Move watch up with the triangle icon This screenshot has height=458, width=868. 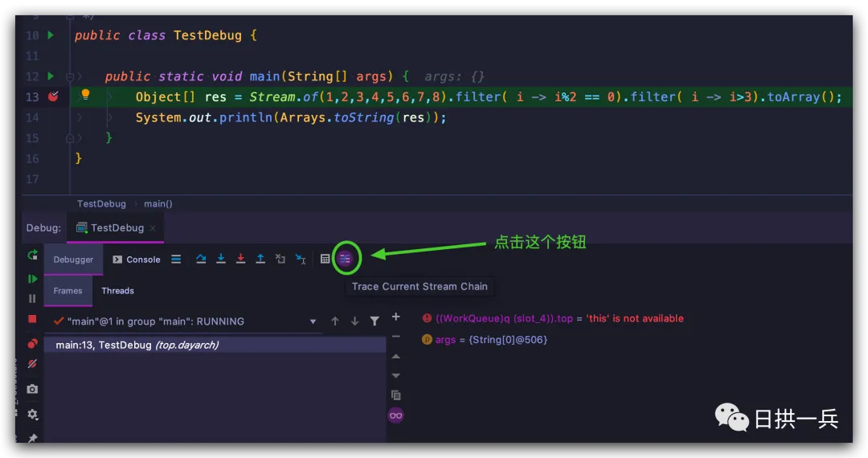(395, 356)
